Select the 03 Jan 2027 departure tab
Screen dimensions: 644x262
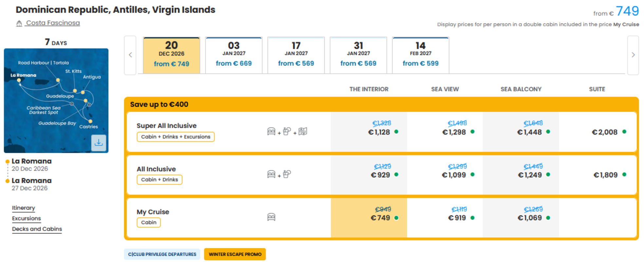pos(234,55)
